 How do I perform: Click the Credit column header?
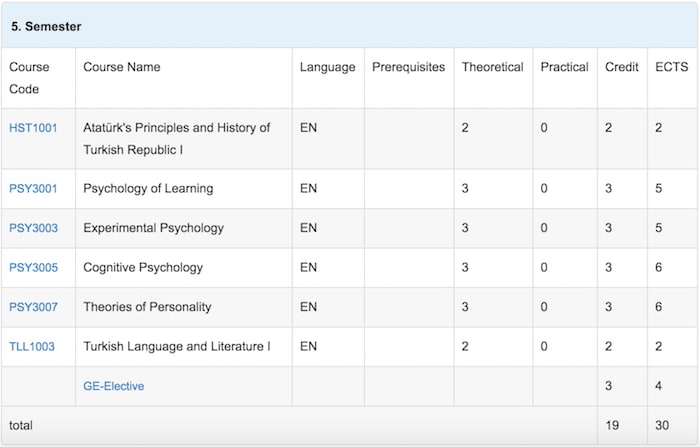[621, 67]
